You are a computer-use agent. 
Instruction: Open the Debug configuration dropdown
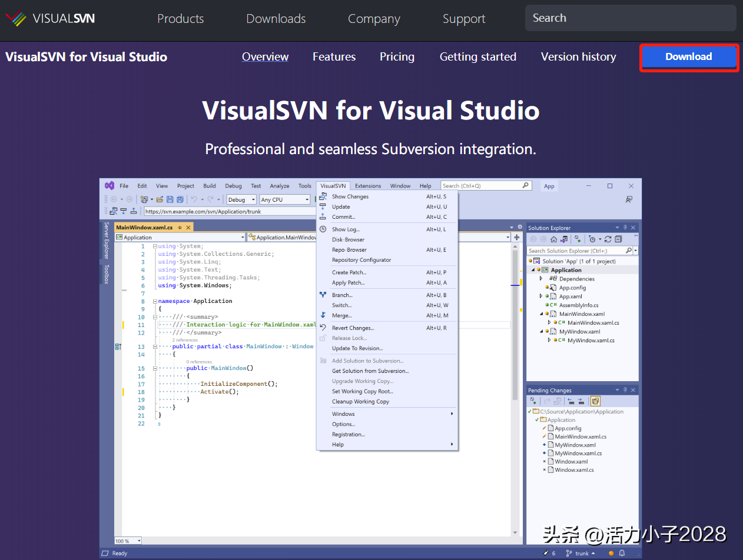coord(241,199)
